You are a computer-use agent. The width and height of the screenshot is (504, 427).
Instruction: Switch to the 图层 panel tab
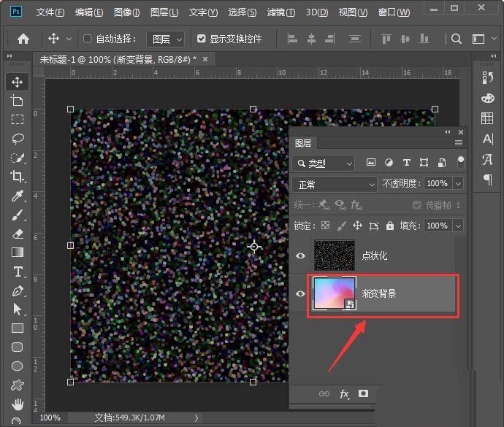[303, 143]
